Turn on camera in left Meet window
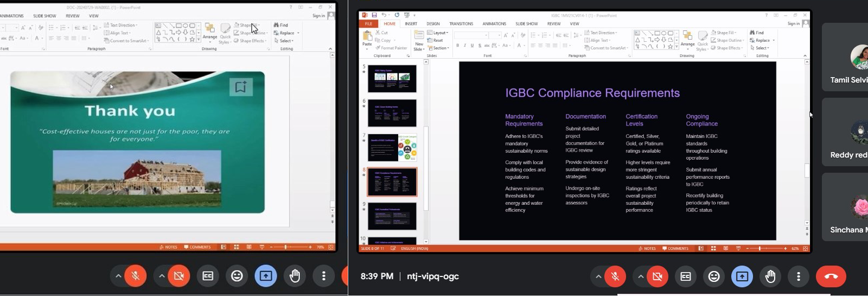Viewport: 868px width, 296px height. tap(178, 276)
